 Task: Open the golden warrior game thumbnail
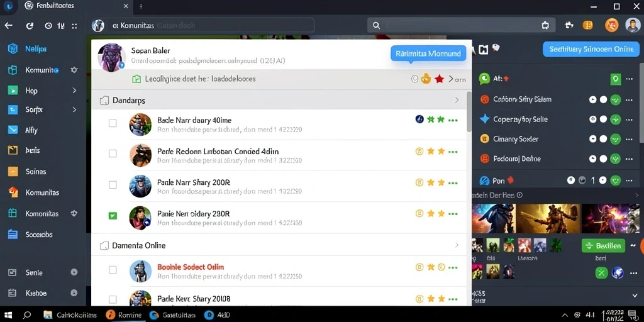coord(548,218)
